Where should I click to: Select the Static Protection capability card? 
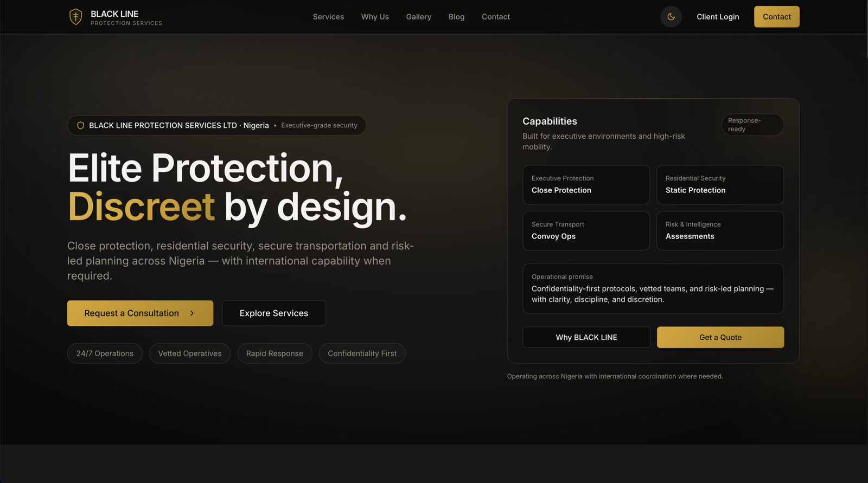tap(720, 185)
